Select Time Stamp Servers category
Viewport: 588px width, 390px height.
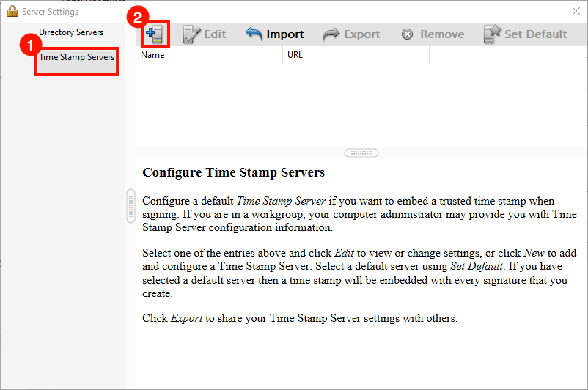pyautogui.click(x=77, y=57)
